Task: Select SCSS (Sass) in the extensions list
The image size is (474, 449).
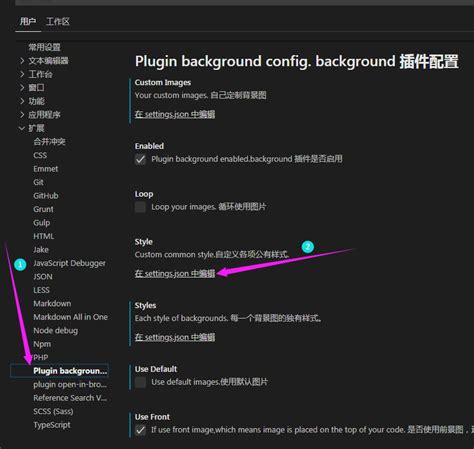Action: 53,412
